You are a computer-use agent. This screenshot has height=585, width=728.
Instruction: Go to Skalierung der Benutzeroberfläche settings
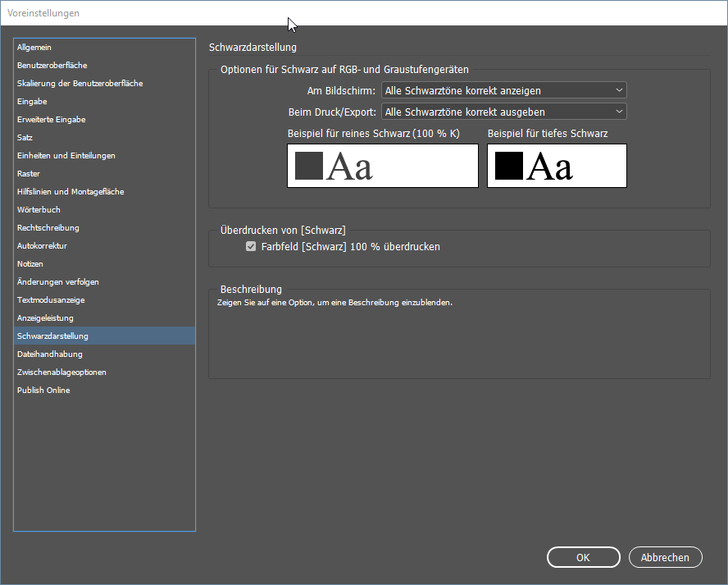click(x=104, y=84)
